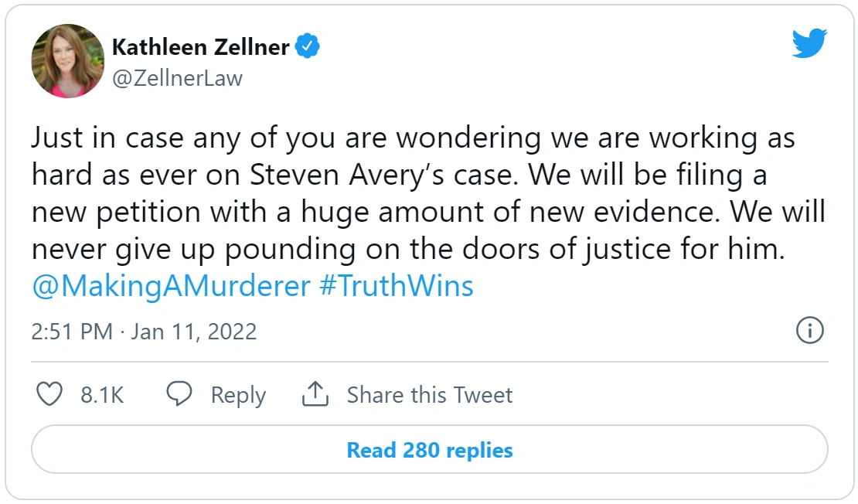Image resolution: width=858 pixels, height=504 pixels.
Task: Follow the @MakingAMurderer mention
Action: coord(171,287)
